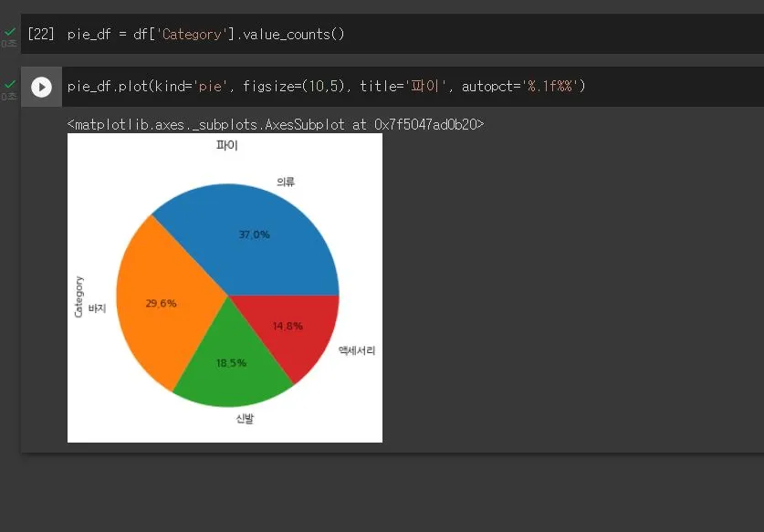764x532 pixels.
Task: Select the matplotlib AxesSubplot output text
Action: [x=276, y=125]
